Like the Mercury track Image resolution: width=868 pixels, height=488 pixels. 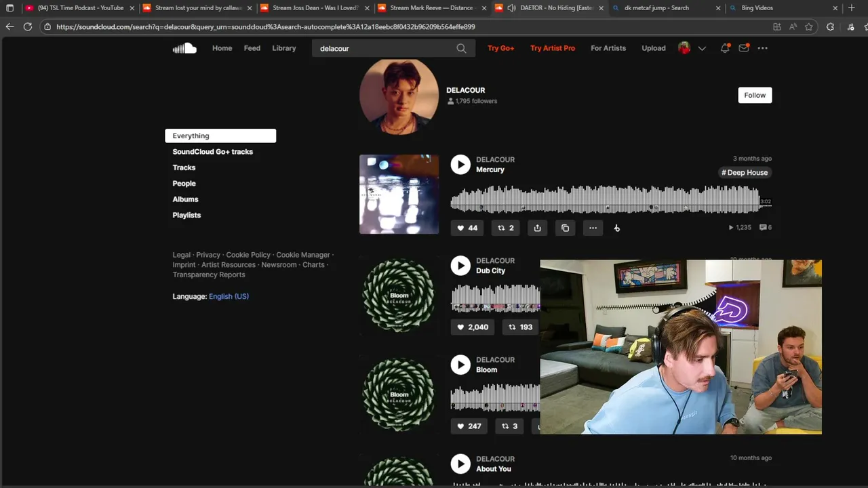467,228
